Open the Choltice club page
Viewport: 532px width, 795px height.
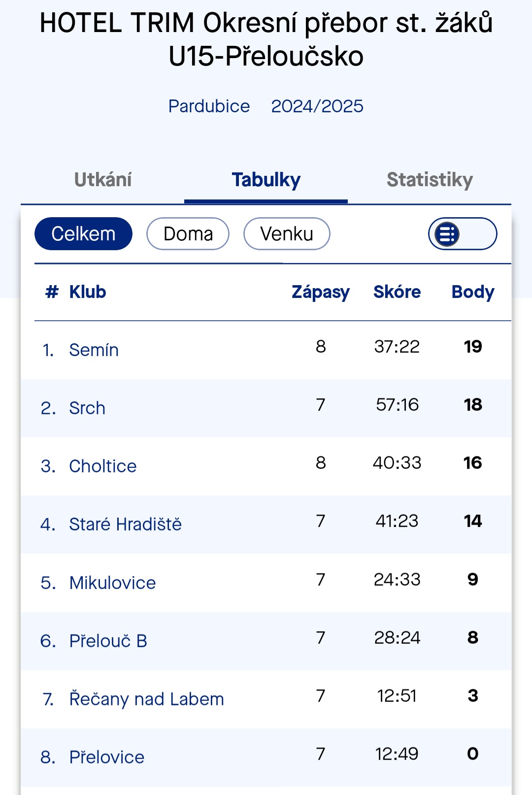pyautogui.click(x=102, y=466)
